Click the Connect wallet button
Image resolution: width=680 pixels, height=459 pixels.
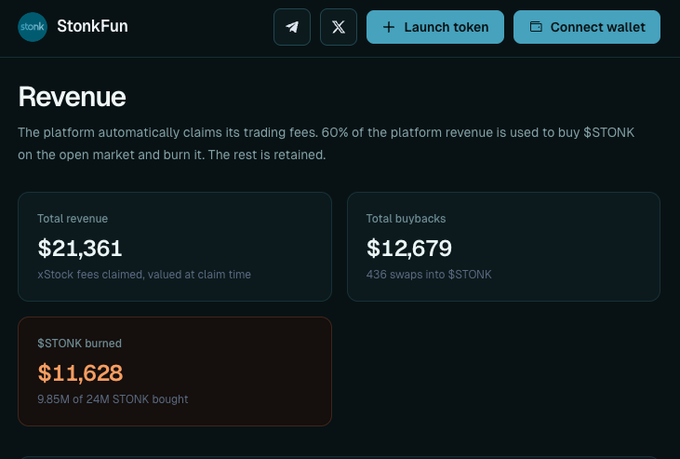587,27
